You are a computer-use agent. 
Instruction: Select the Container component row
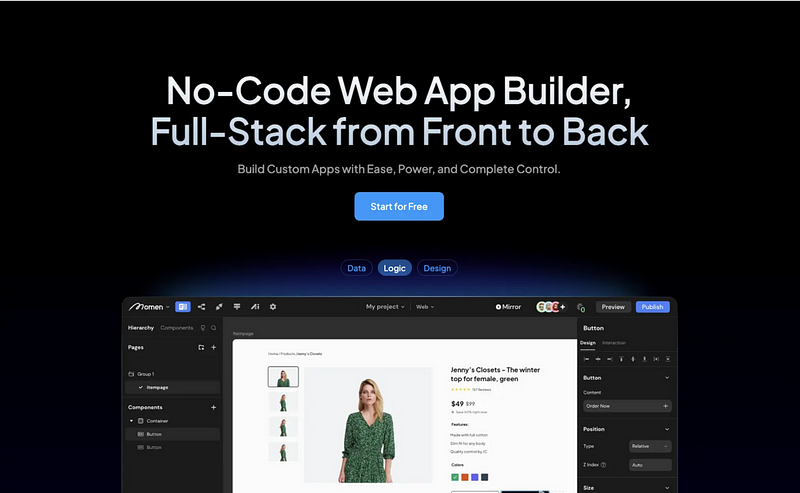click(x=173, y=421)
